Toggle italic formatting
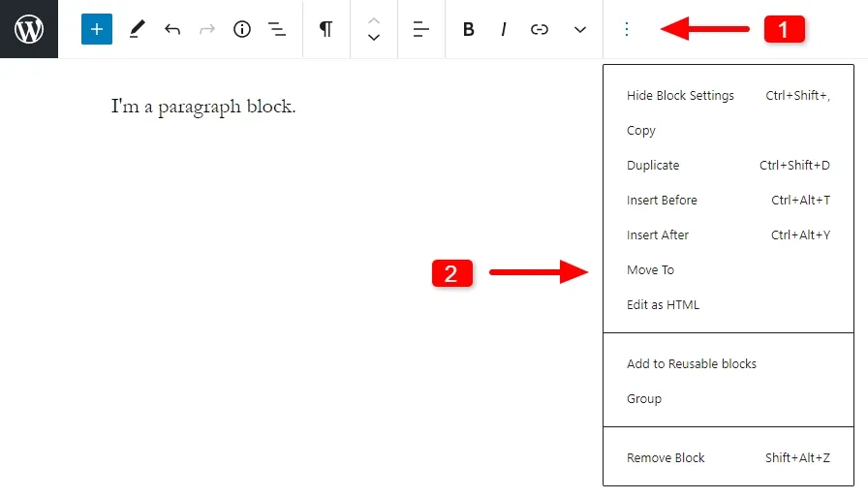 pyautogui.click(x=504, y=29)
